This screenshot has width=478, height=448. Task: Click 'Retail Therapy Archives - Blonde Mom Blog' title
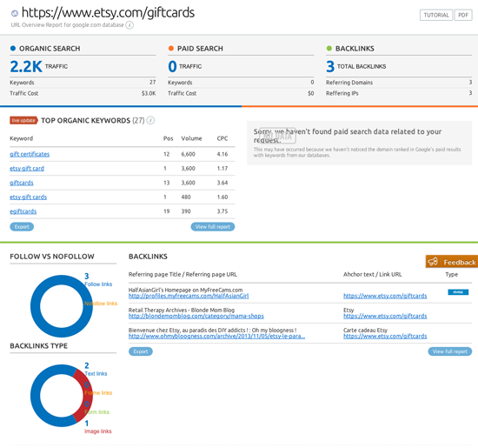tap(182, 310)
